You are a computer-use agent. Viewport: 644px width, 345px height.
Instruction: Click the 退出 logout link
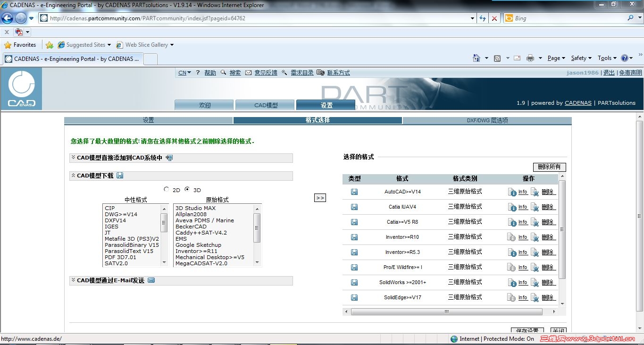pos(609,73)
